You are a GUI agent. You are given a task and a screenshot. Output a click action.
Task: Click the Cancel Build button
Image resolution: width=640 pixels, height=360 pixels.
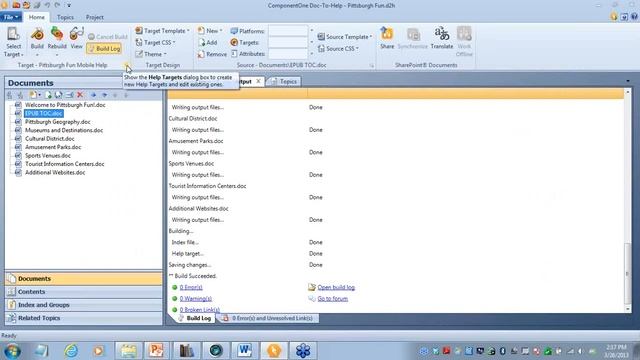(x=107, y=37)
